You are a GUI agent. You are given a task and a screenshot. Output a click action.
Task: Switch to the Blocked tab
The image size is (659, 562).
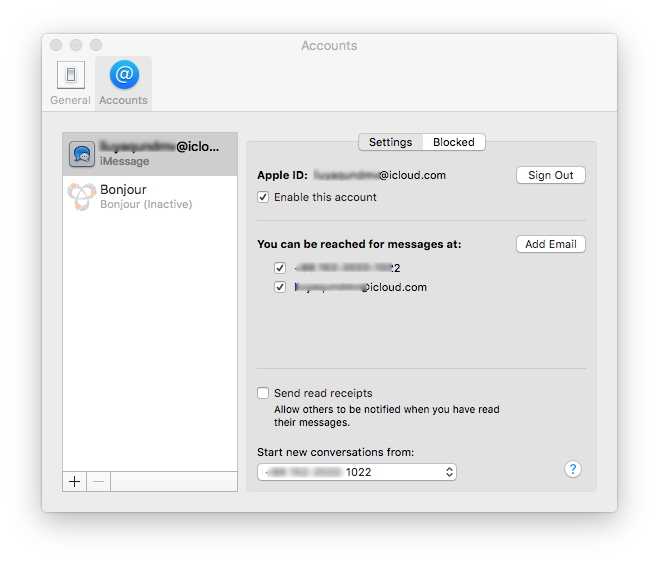(x=454, y=142)
